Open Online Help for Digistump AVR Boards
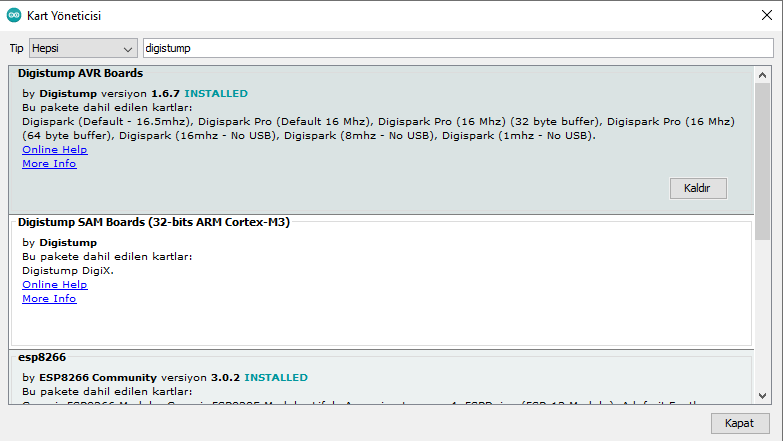 pyautogui.click(x=54, y=150)
